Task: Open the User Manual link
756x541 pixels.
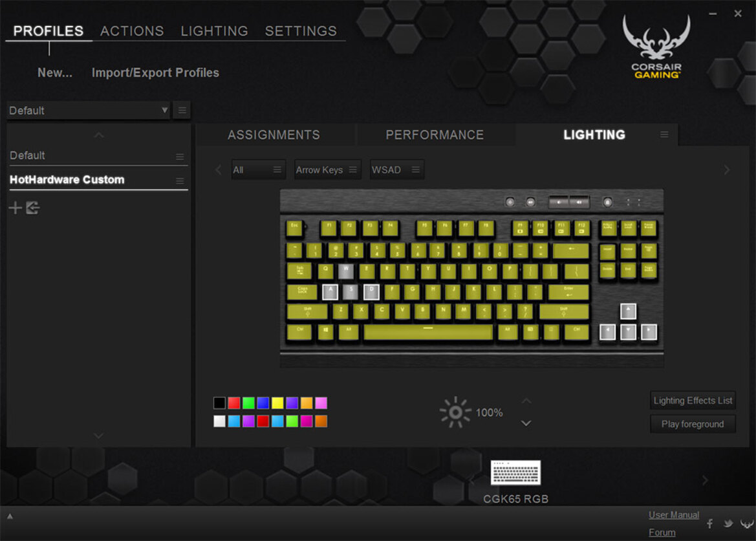Action: pos(674,515)
